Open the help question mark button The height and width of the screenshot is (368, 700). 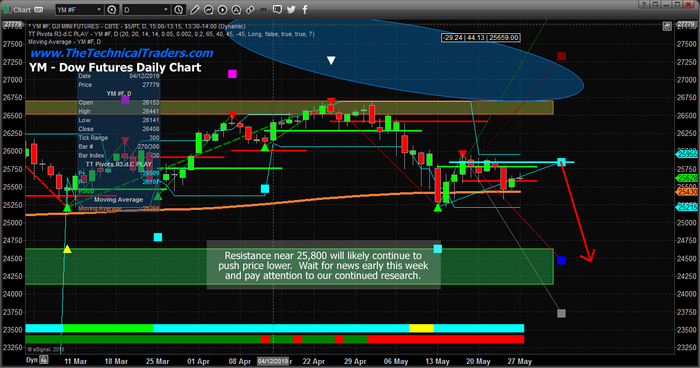(x=643, y=4)
